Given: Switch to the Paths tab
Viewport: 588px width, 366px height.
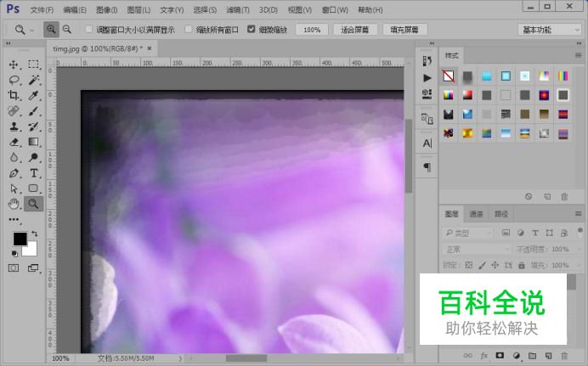Looking at the screenshot, I should (501, 214).
